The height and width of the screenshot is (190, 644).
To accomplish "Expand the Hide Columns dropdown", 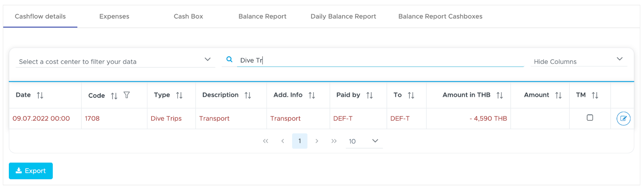I will pos(579,61).
